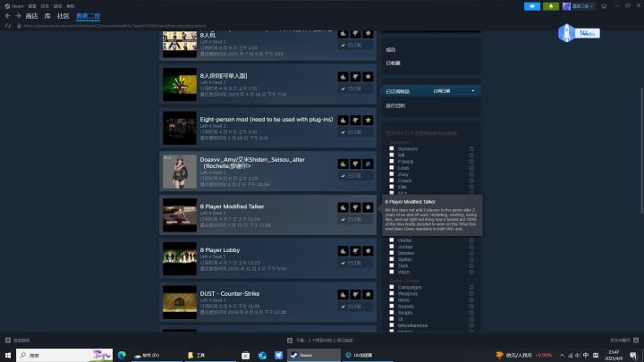Thumbs down 8 Player Lobby

pos(355,251)
